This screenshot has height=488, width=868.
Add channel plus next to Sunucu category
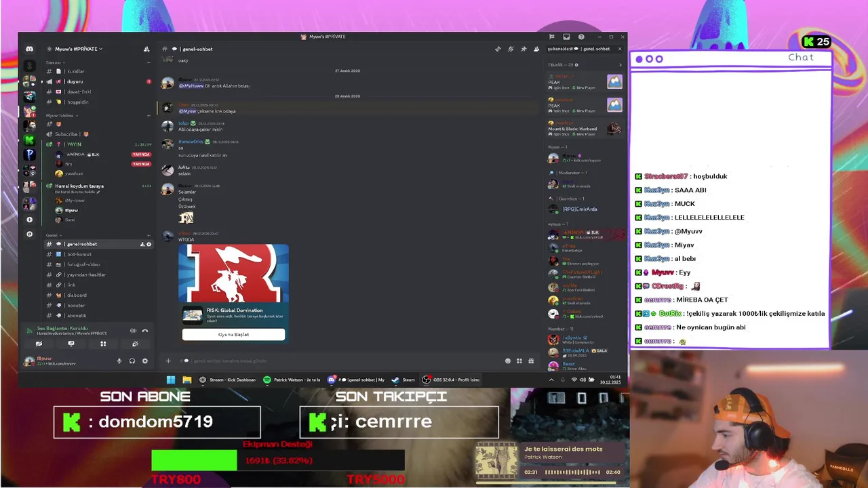pos(149,62)
